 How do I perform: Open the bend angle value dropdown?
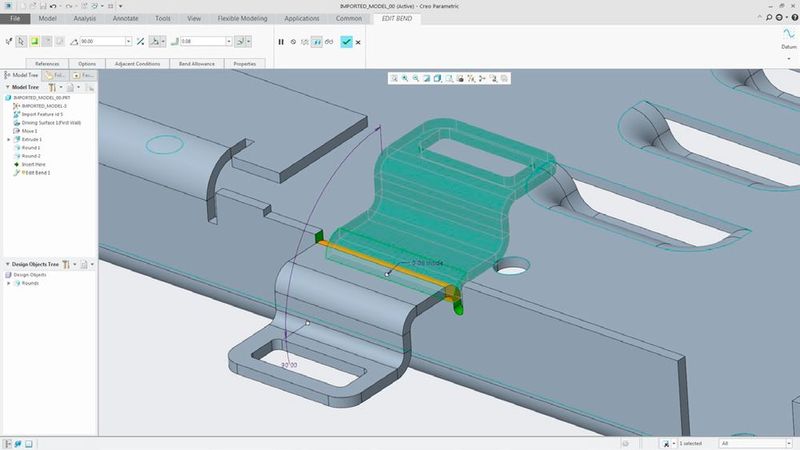tap(129, 41)
